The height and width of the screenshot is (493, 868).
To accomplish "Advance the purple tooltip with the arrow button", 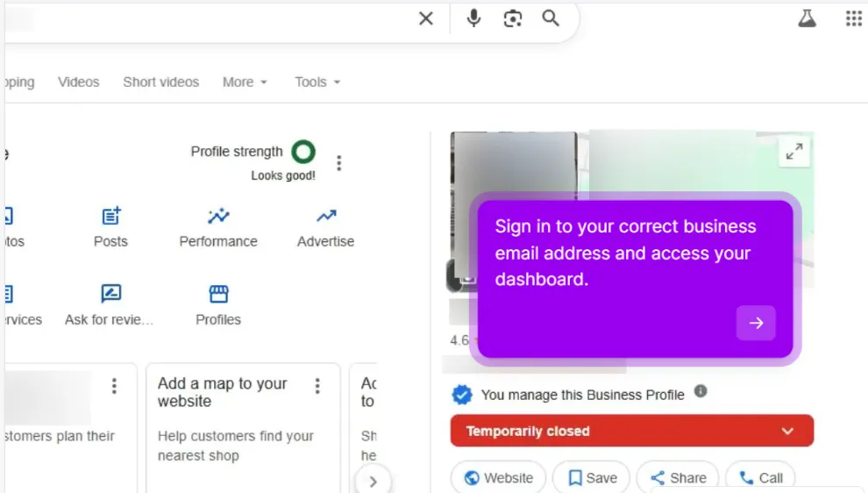I will [756, 323].
